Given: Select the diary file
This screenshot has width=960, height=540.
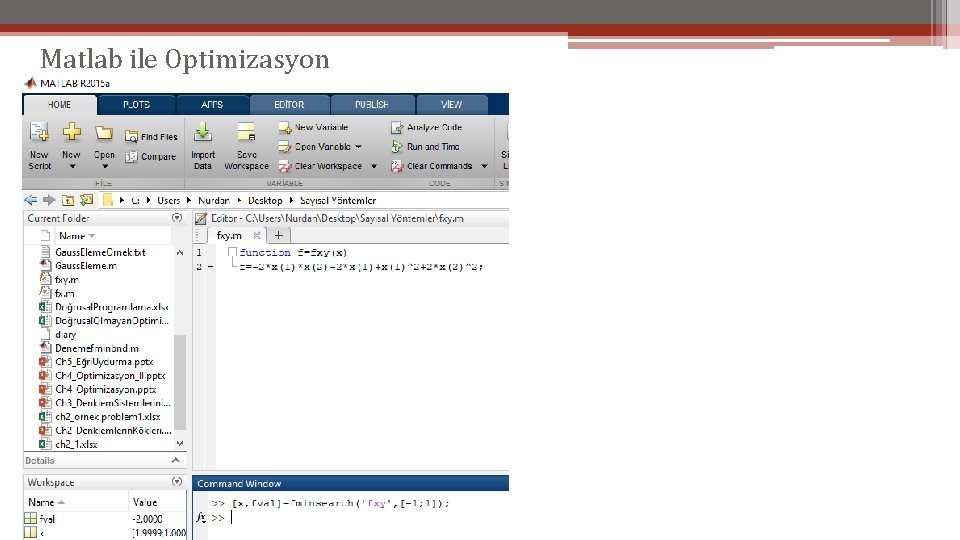Looking at the screenshot, I should [66, 335].
